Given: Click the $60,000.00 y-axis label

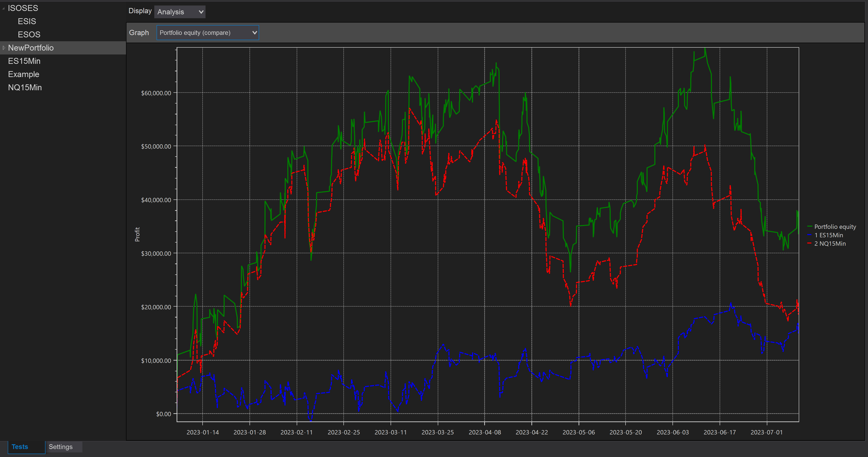Looking at the screenshot, I should tap(156, 93).
